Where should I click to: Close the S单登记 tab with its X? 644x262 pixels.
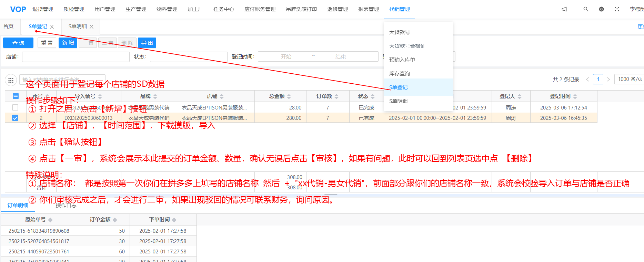pos(52,27)
